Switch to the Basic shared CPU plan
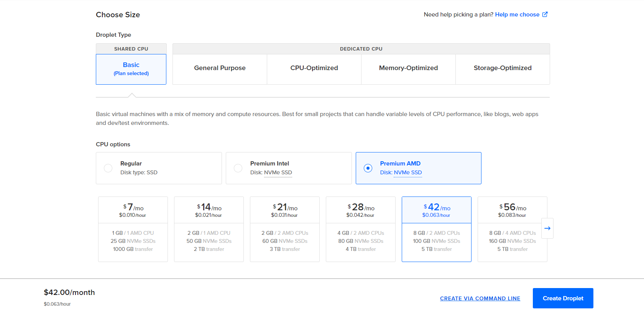Screen dimensions: 644x321 [x=131, y=69]
